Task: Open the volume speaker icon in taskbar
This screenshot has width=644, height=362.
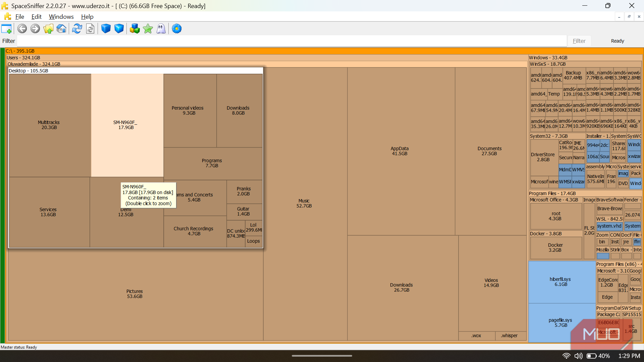Action: click(578, 356)
